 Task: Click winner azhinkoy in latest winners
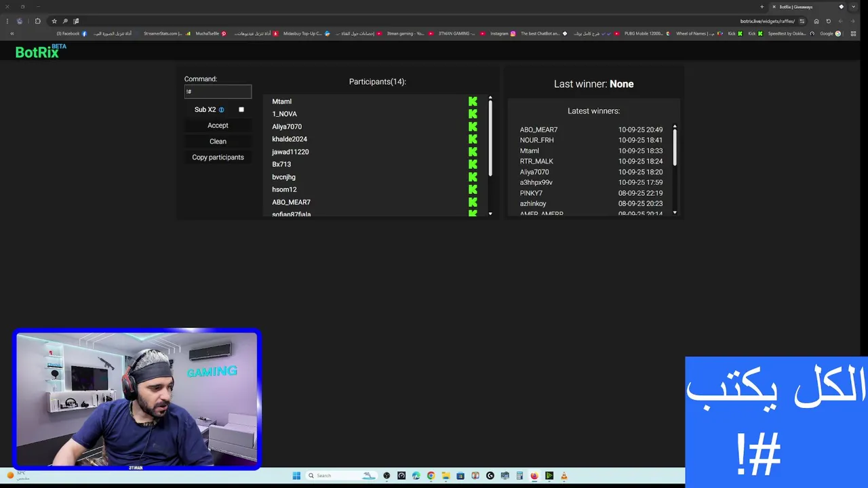(533, 203)
